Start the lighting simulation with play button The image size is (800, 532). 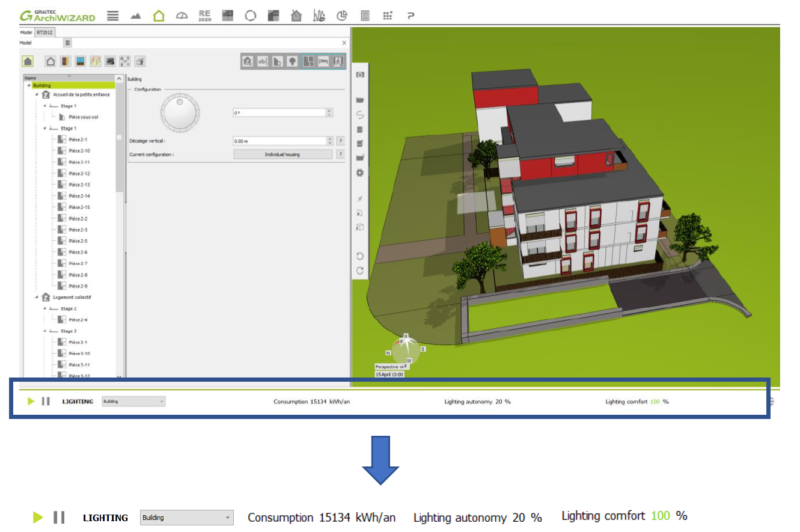(31, 401)
